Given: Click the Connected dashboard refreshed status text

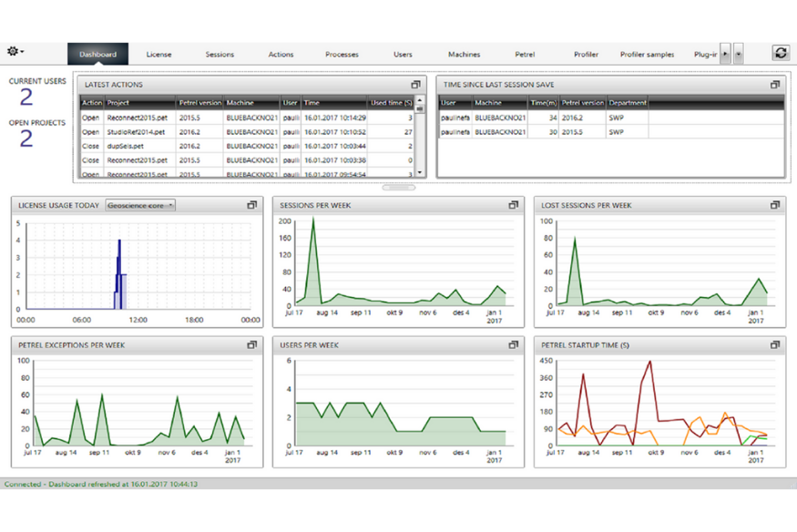Looking at the screenshot, I should (100, 485).
